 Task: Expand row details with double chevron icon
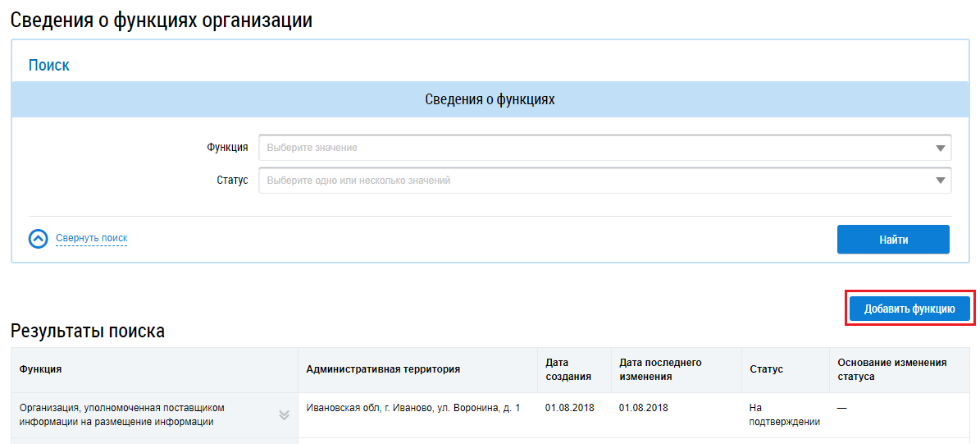284,415
